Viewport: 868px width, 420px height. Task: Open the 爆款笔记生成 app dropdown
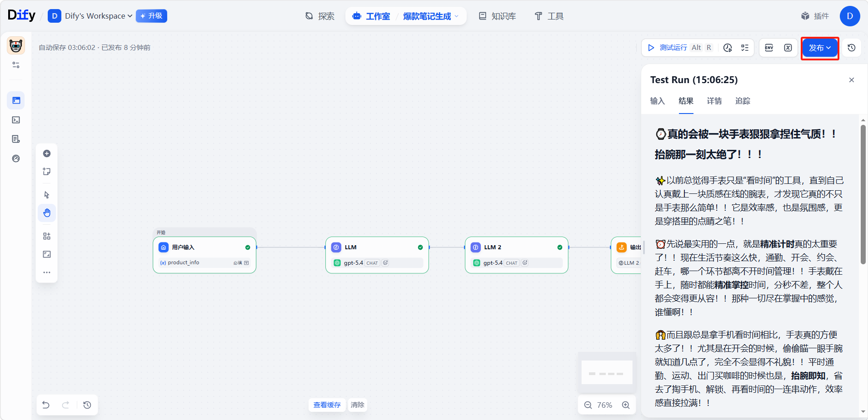point(430,16)
